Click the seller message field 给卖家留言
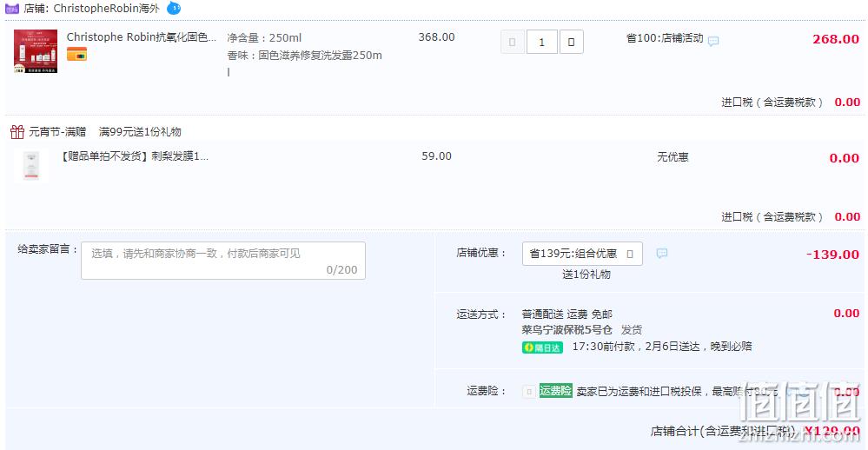This screenshot has height=450, width=868. tap(223, 260)
